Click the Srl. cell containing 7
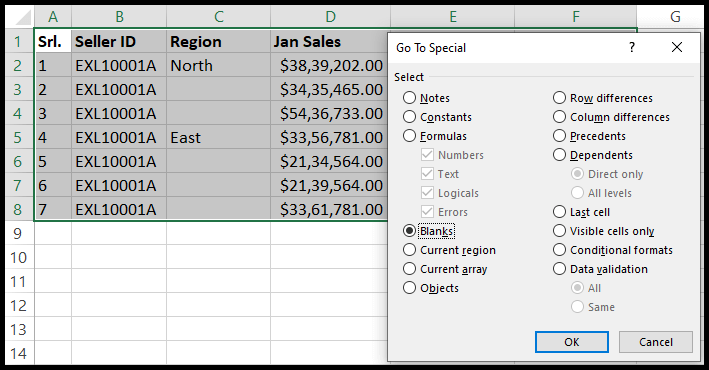The width and height of the screenshot is (709, 370). pos(53,209)
